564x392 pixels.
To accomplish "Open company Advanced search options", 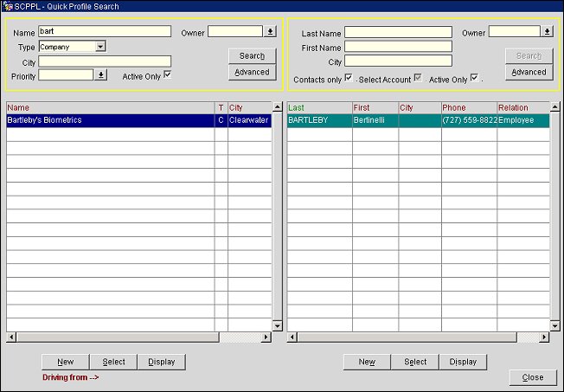I will 252,73.
